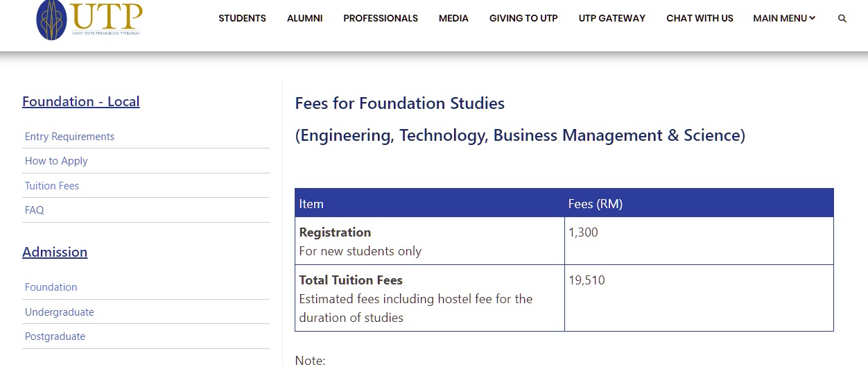Select Professionals in top navigation
868x367 pixels.
[380, 19]
